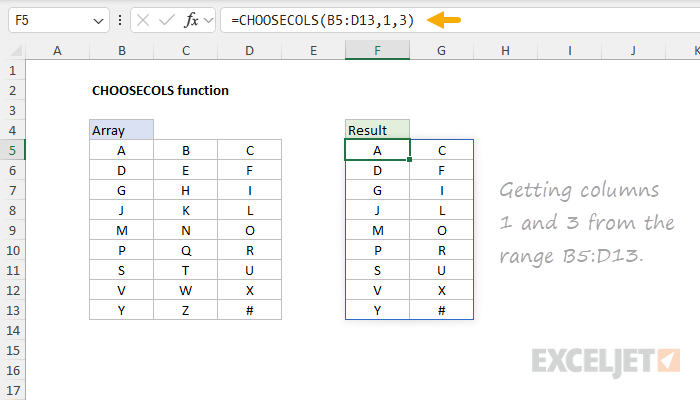Screen dimensions: 700x400
Task: Select Result cell G11 containing 'U'
Action: pos(442,270)
